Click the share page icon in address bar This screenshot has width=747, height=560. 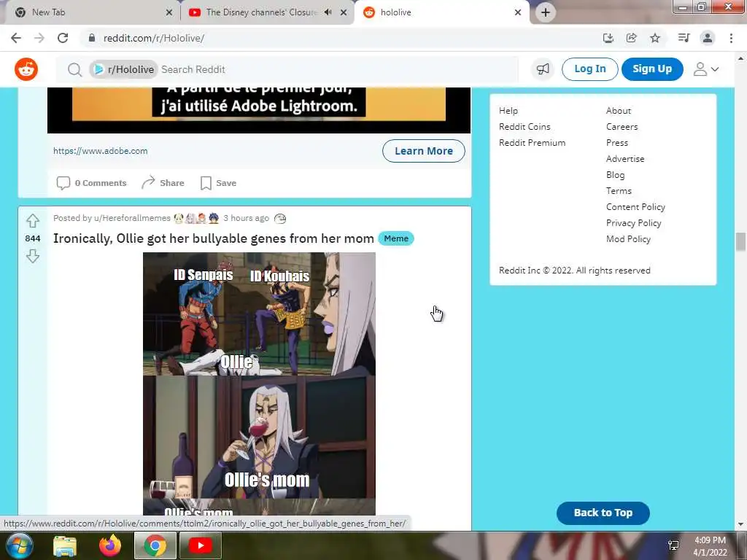pyautogui.click(x=631, y=38)
